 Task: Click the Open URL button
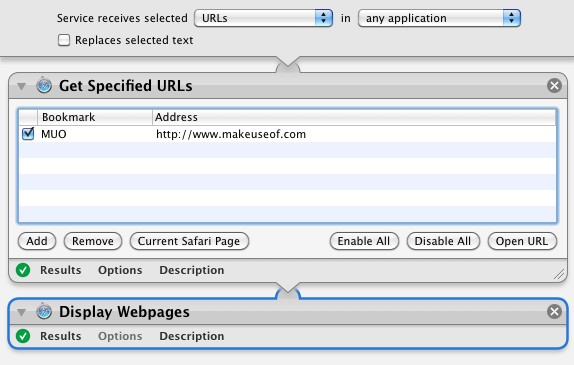[522, 241]
